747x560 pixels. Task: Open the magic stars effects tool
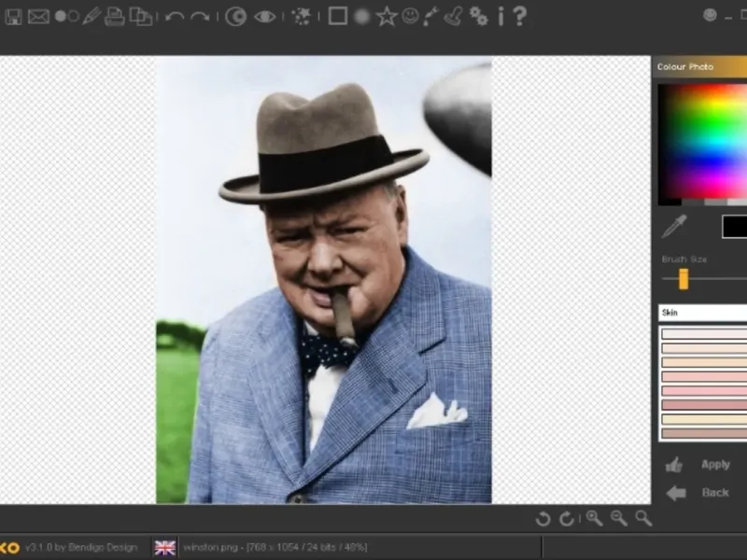point(301,17)
